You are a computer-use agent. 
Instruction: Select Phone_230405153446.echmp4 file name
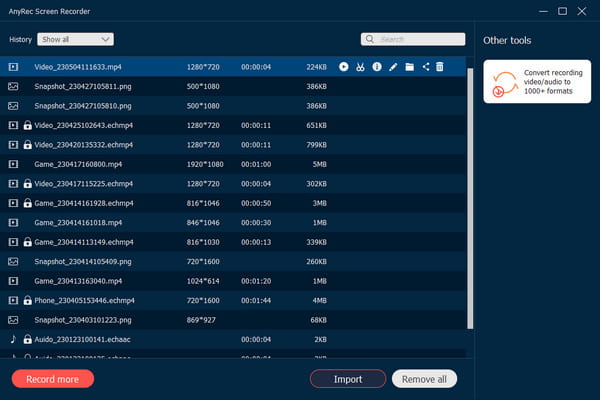85,300
